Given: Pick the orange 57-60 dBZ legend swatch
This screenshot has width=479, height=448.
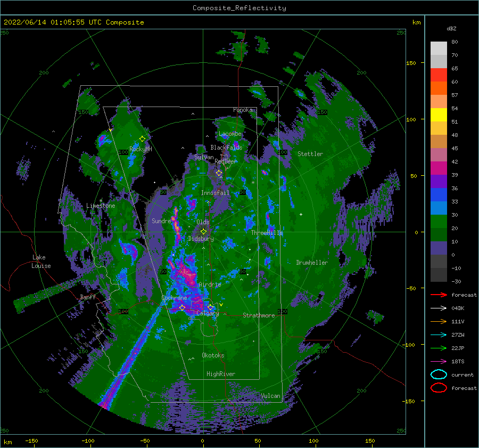Looking at the screenshot, I should [439, 88].
